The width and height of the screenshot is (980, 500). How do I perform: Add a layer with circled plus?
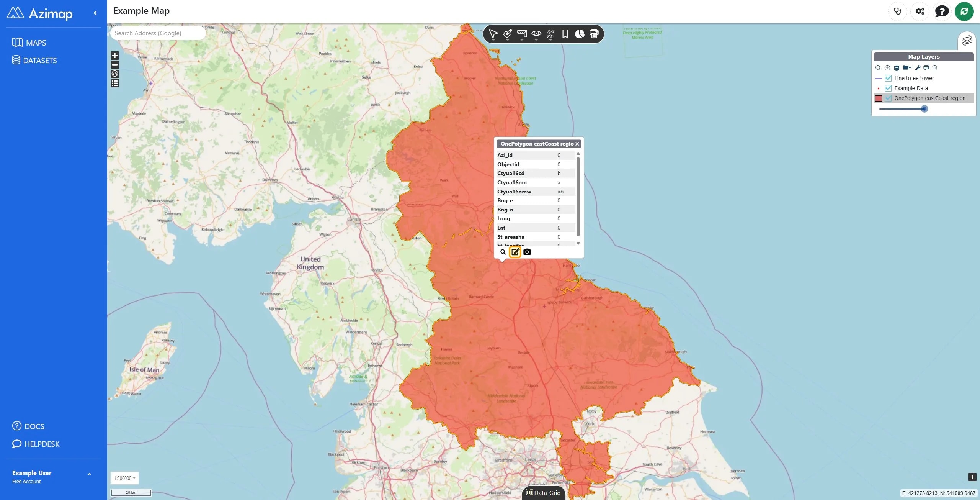(x=887, y=68)
